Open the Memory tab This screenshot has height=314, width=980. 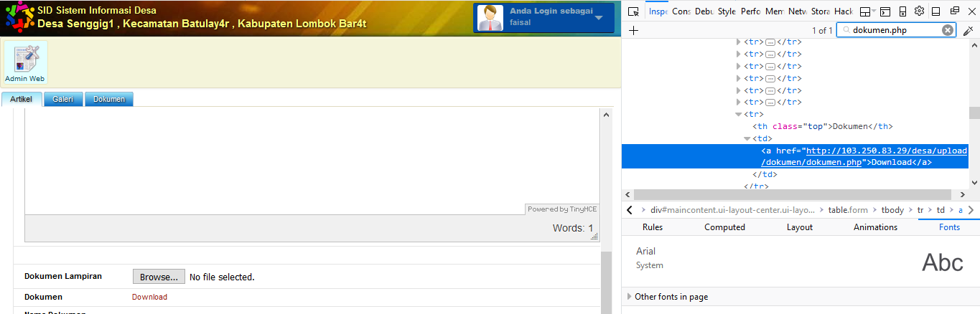774,11
